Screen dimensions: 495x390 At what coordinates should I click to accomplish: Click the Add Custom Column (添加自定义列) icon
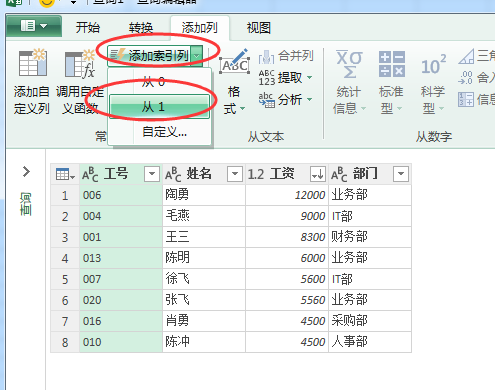pos(32,63)
